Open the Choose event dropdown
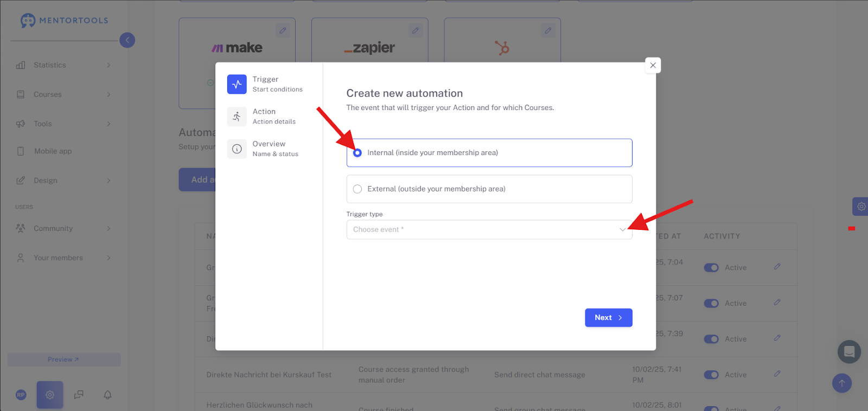868x411 pixels. coord(489,229)
